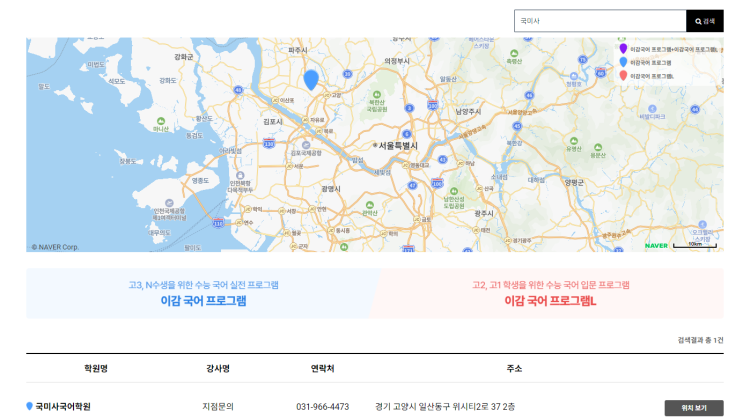This screenshot has height=420, width=743.
Task: Click the 검색결과 총 1건 result count
Action: 700,340
